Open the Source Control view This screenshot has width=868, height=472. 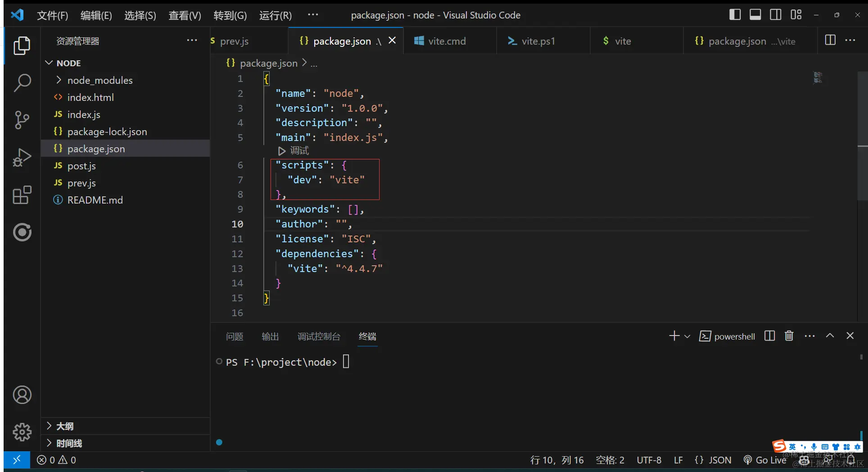pos(22,120)
